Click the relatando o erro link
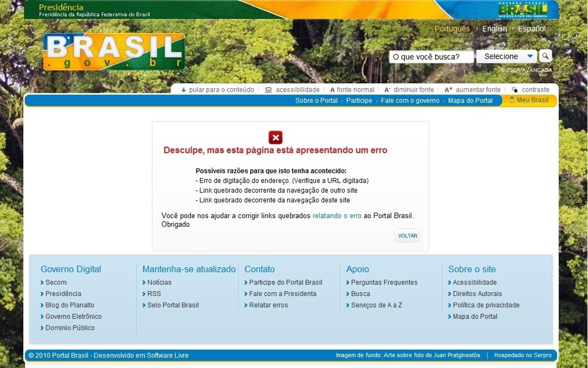588x368 pixels. point(337,215)
